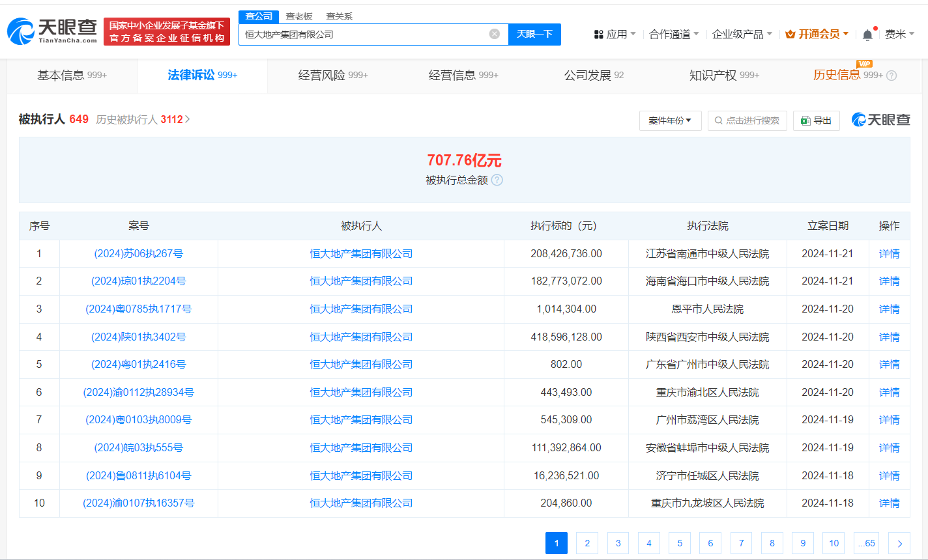The image size is (928, 560).
Task: Click the crown icon beside 开通会员
Action: [x=790, y=34]
